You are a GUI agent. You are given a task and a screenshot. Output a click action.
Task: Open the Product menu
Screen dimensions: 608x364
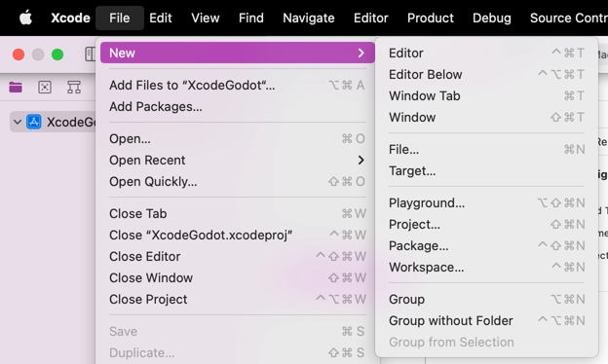pos(431,18)
